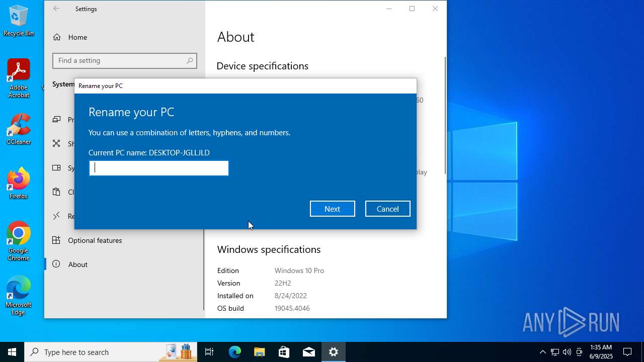Open Recycle Bin on the desktop

click(x=19, y=21)
